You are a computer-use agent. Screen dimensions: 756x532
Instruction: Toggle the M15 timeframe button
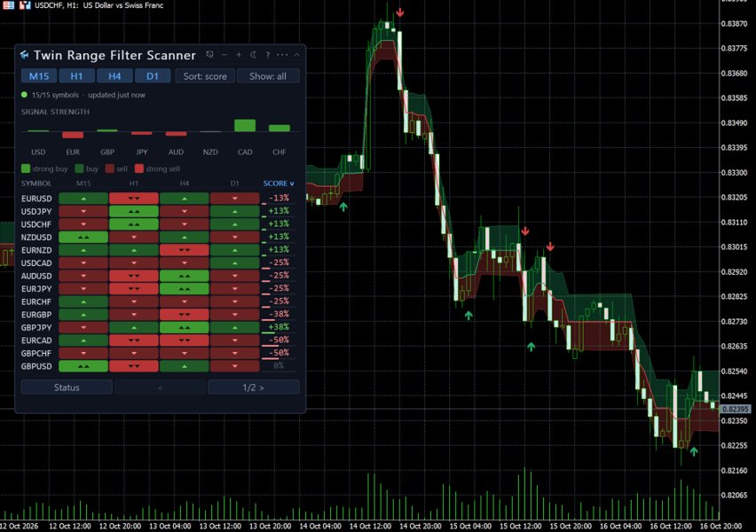click(x=39, y=76)
